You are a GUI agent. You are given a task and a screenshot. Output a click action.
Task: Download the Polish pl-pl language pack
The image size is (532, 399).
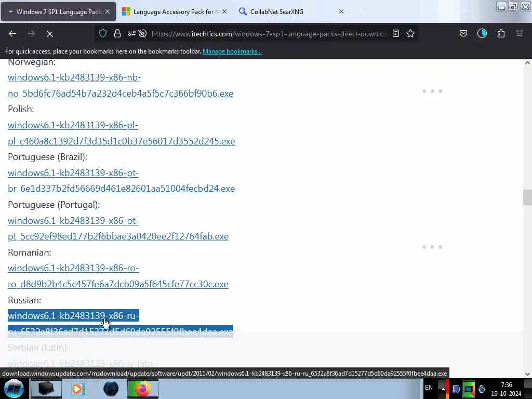tap(122, 133)
